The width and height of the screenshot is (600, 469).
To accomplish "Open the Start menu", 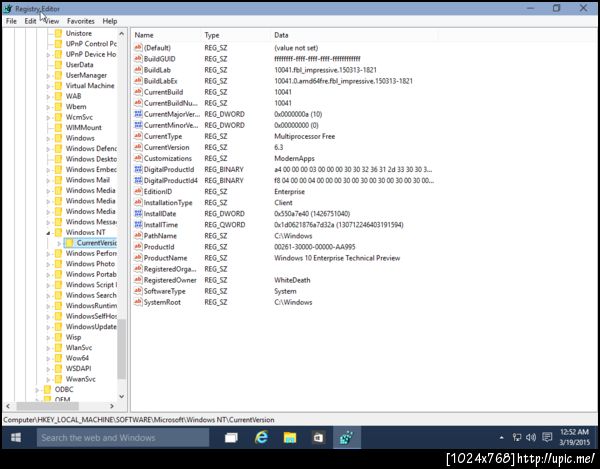I will [16, 437].
